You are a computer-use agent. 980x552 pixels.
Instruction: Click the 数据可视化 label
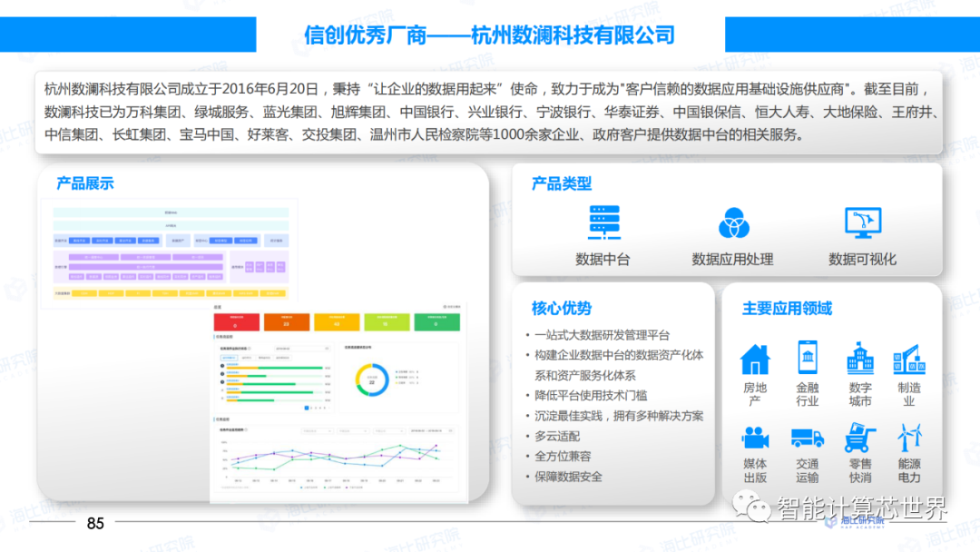point(863,260)
